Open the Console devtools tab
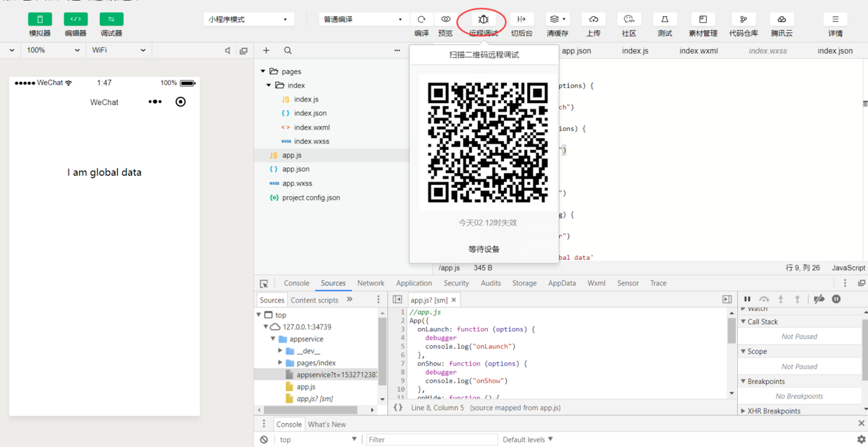 pyautogui.click(x=296, y=283)
